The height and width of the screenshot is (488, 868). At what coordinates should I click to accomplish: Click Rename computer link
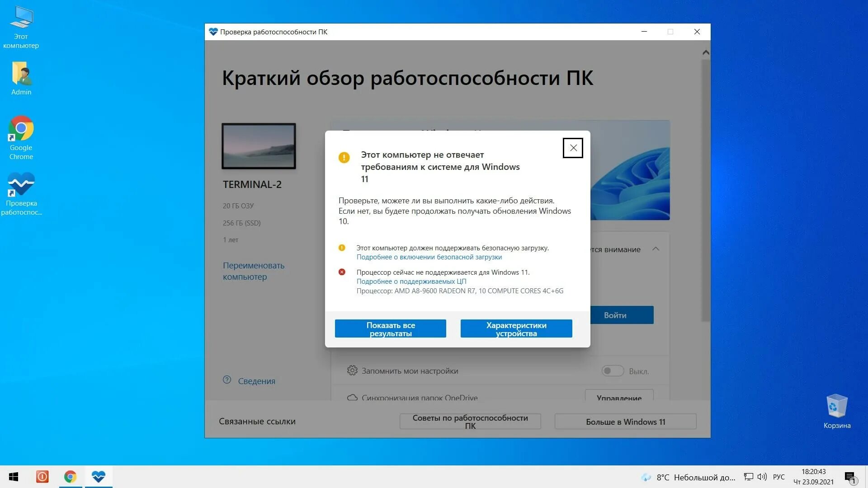pos(254,271)
